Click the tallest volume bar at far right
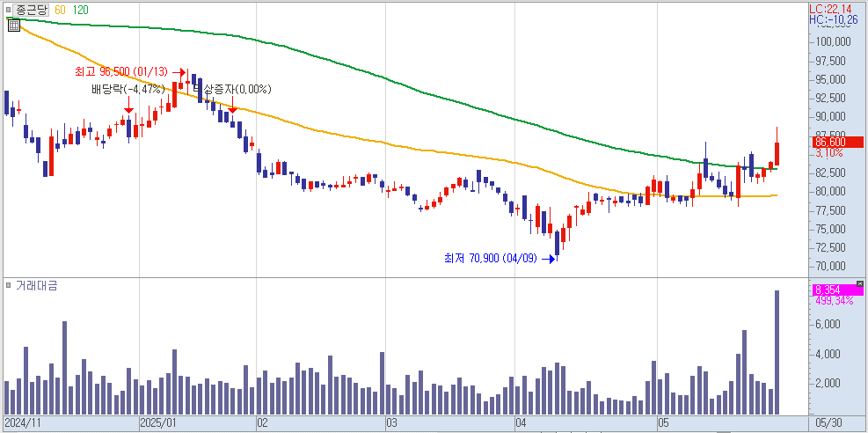 (777, 352)
